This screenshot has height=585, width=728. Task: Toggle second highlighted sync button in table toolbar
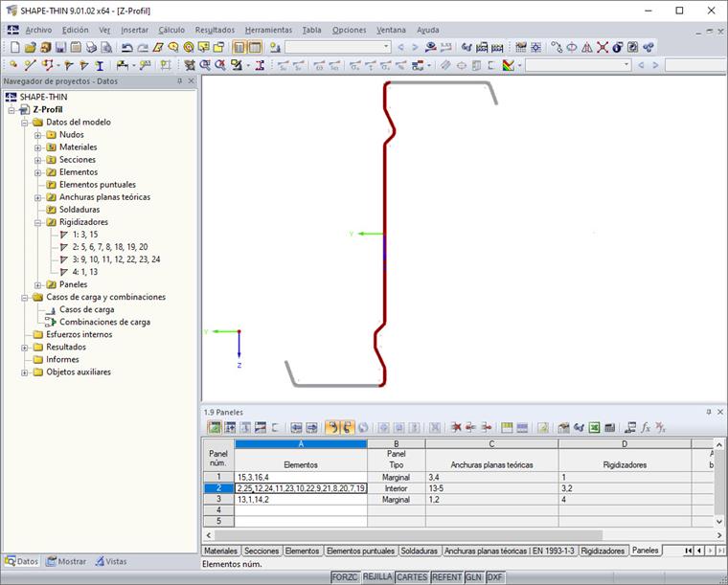348,427
